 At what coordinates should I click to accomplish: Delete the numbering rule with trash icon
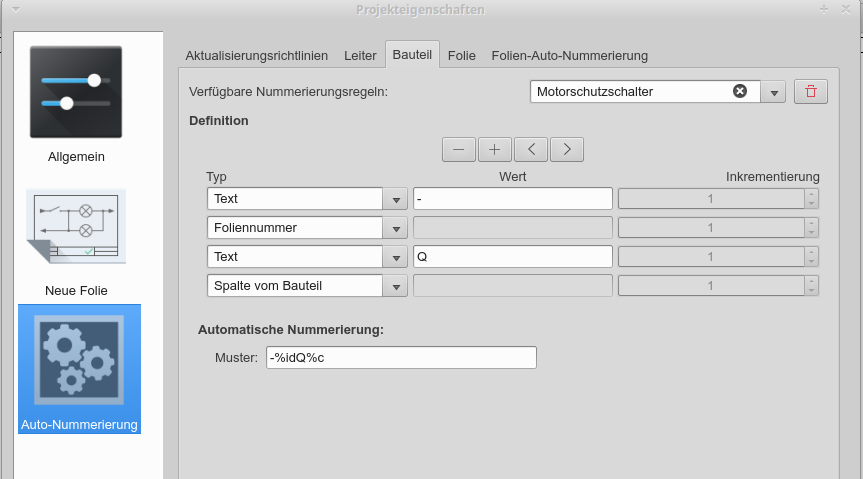click(x=810, y=92)
